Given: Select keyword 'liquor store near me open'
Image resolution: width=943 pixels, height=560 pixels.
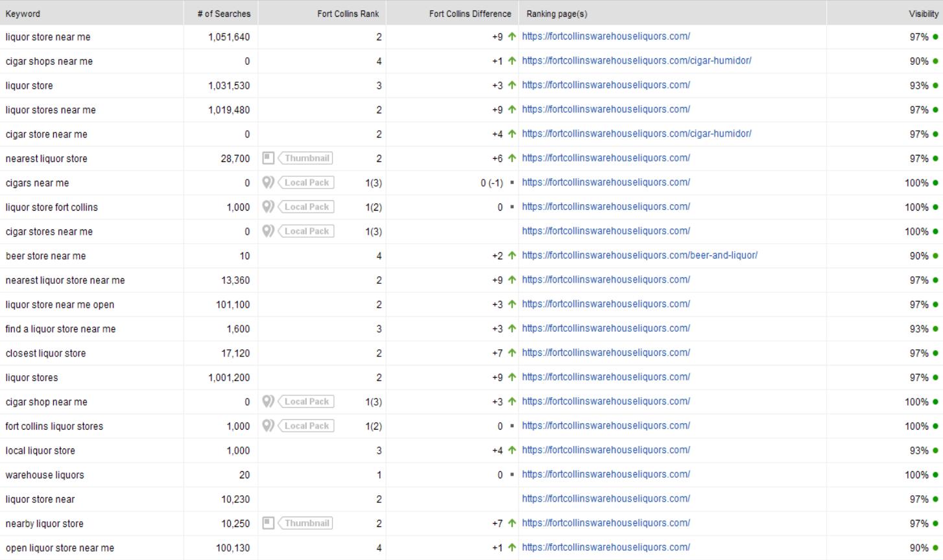Looking at the screenshot, I should coord(60,305).
